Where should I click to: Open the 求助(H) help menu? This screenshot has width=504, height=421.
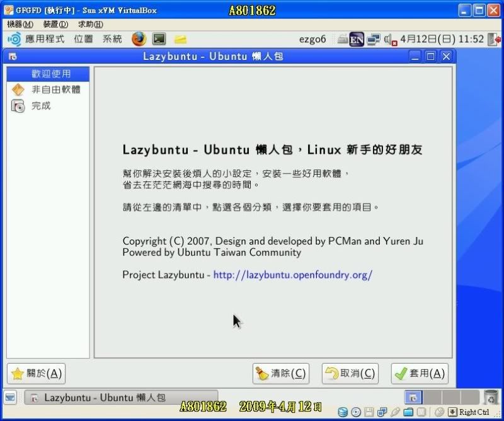pyautogui.click(x=91, y=24)
